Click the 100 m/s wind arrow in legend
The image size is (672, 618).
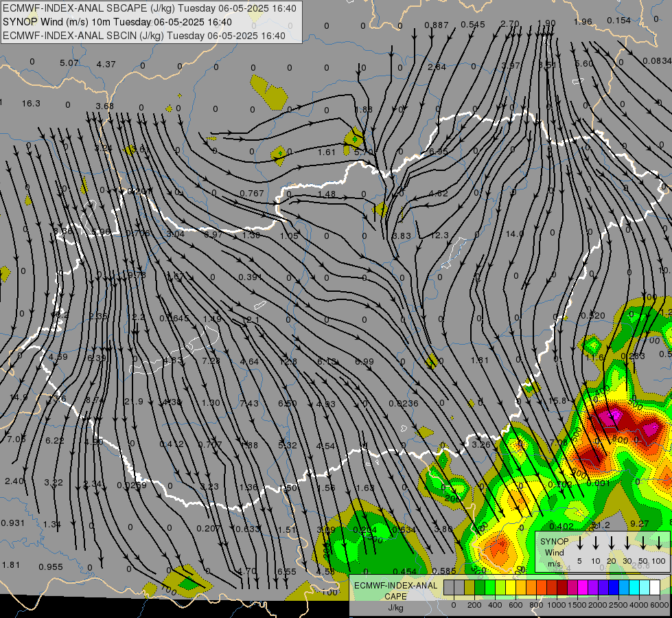(659, 543)
